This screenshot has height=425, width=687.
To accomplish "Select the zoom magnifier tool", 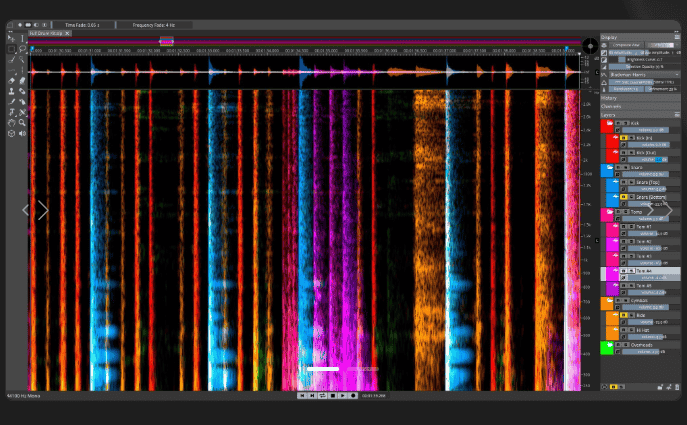I will click(22, 123).
